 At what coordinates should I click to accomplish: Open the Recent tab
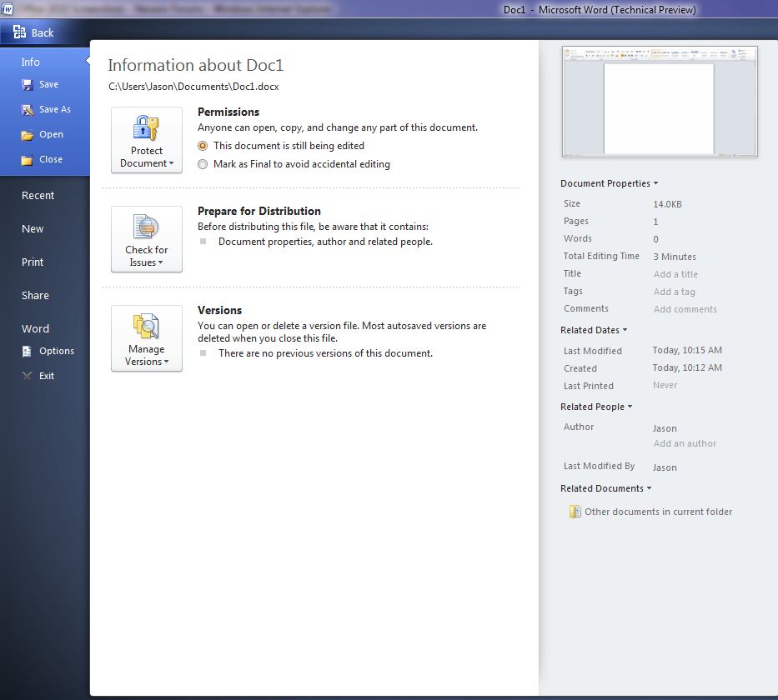click(38, 196)
